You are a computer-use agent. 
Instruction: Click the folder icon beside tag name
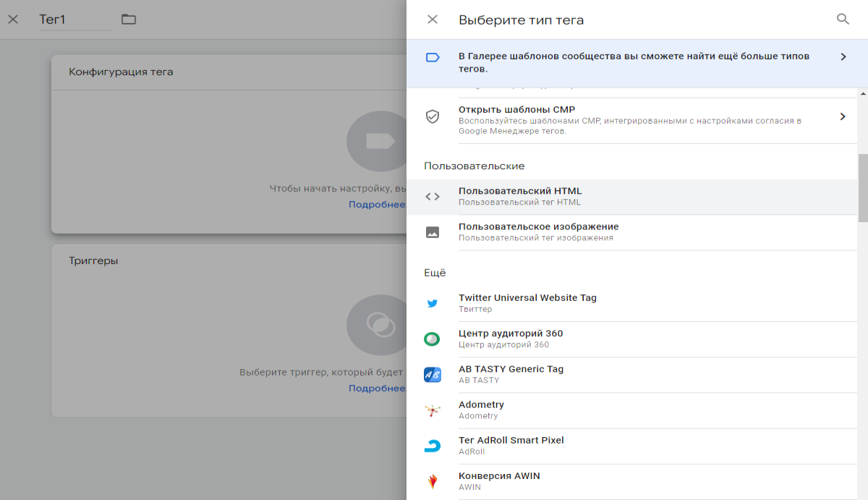point(129,20)
